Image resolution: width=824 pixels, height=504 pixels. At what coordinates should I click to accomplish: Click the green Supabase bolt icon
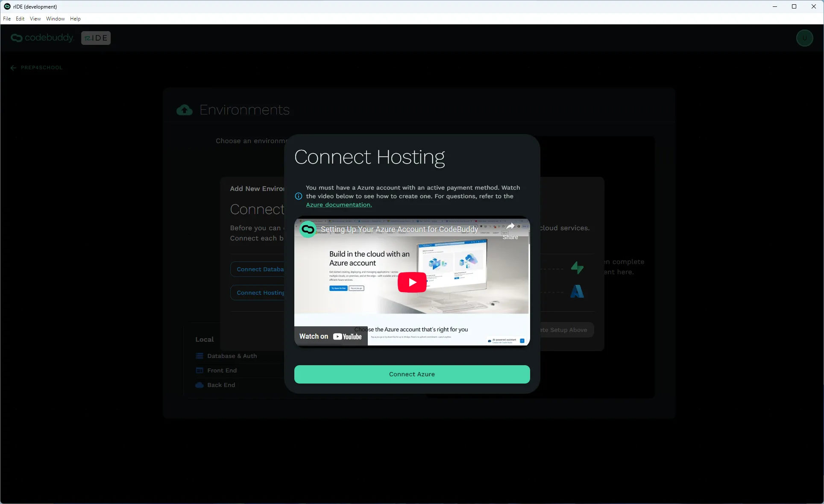coord(577,268)
